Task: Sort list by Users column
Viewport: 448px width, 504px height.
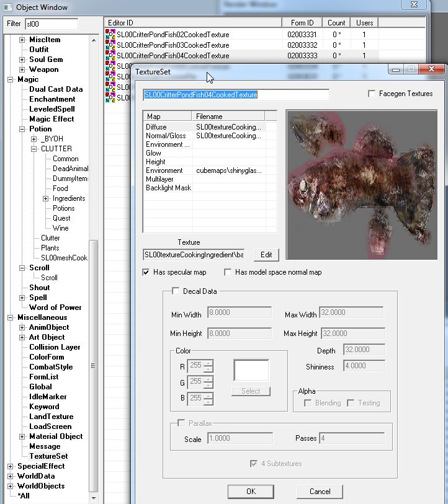Action: (x=364, y=23)
